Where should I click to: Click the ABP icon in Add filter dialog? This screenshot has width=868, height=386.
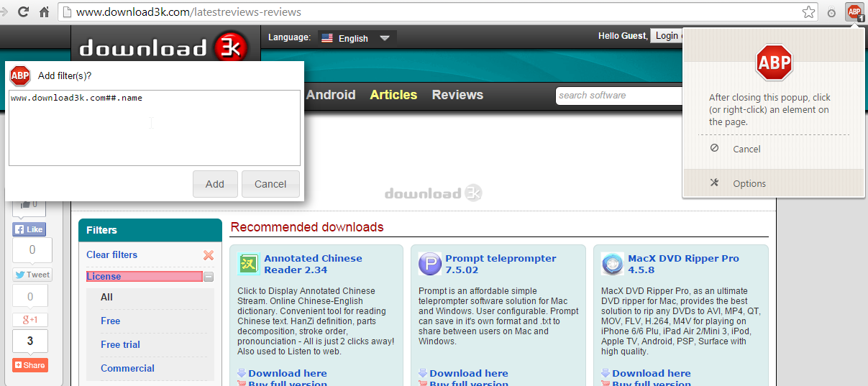click(x=20, y=75)
